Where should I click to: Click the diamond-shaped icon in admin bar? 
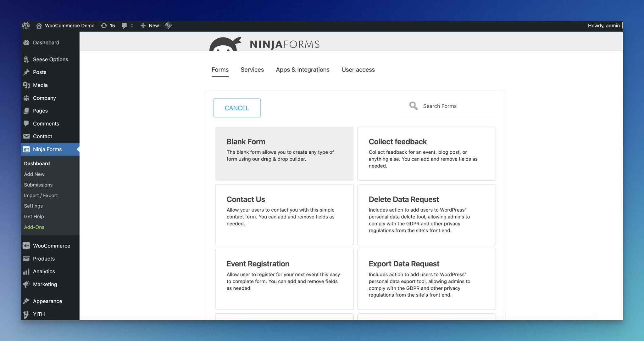click(168, 26)
